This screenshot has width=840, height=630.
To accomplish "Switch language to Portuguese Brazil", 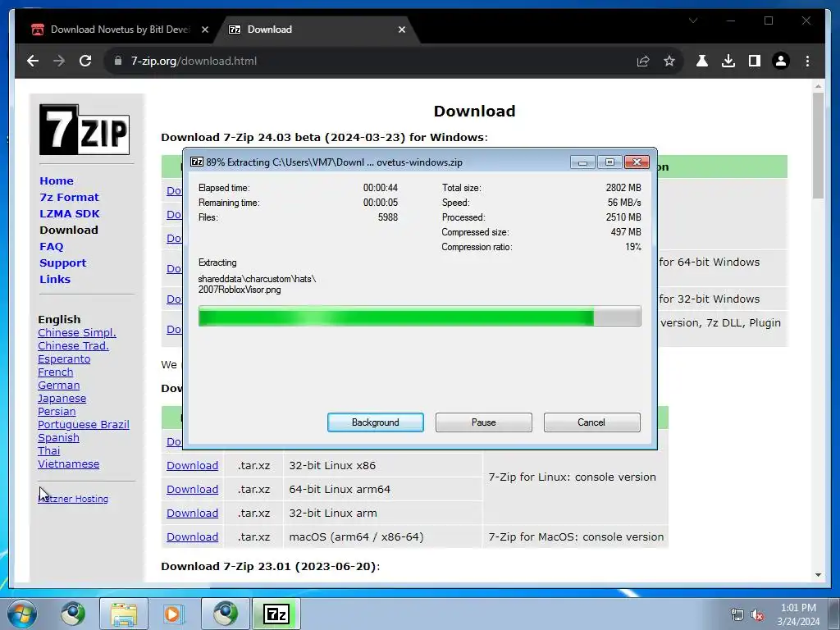I will coord(84,424).
